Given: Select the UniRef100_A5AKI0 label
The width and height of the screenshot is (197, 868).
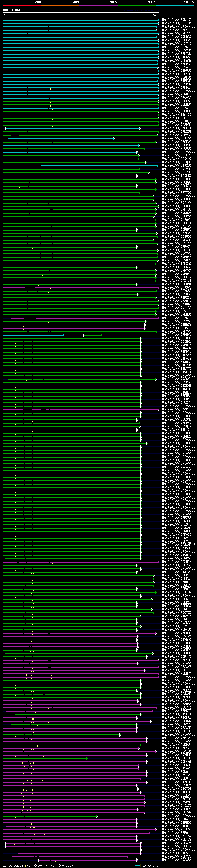Looking at the screenshot, I should pos(177,186).
